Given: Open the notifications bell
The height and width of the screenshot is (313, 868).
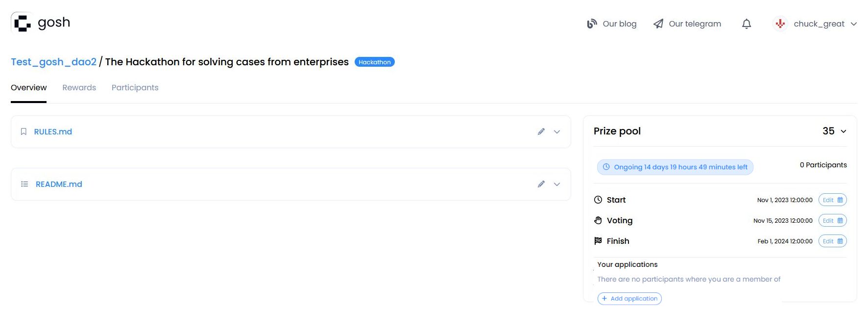Looking at the screenshot, I should click(x=746, y=24).
